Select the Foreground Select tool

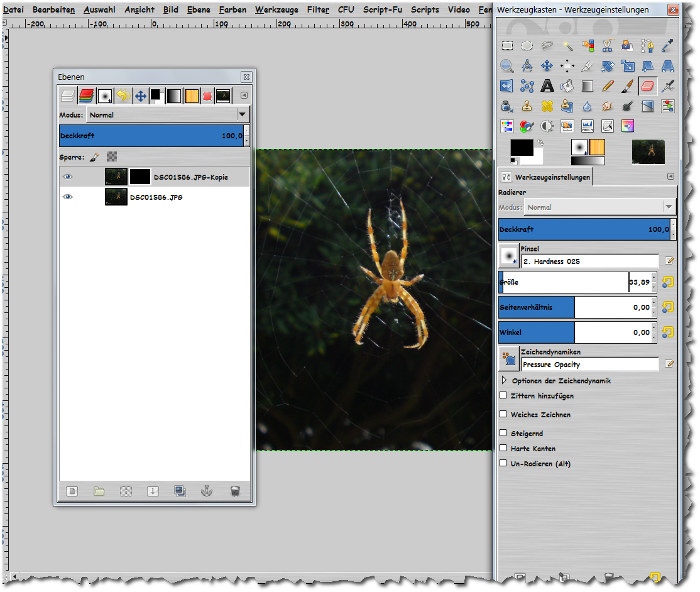[x=628, y=45]
